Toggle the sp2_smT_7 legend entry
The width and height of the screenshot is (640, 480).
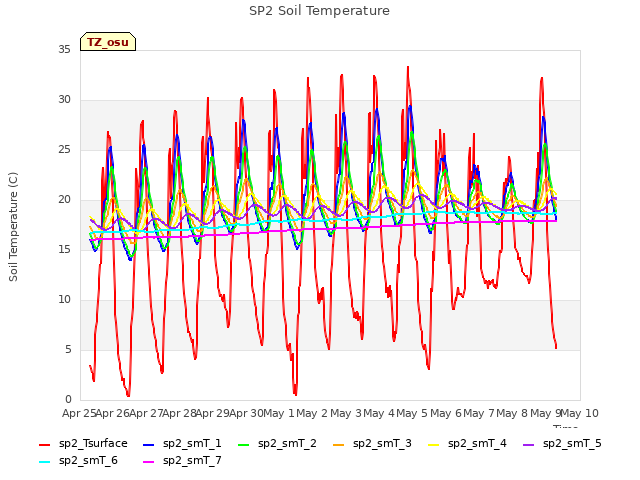[182, 461]
